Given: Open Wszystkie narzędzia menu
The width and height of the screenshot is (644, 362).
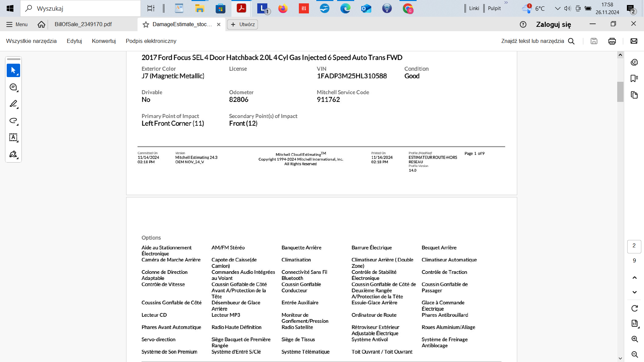Looking at the screenshot, I should (31, 41).
